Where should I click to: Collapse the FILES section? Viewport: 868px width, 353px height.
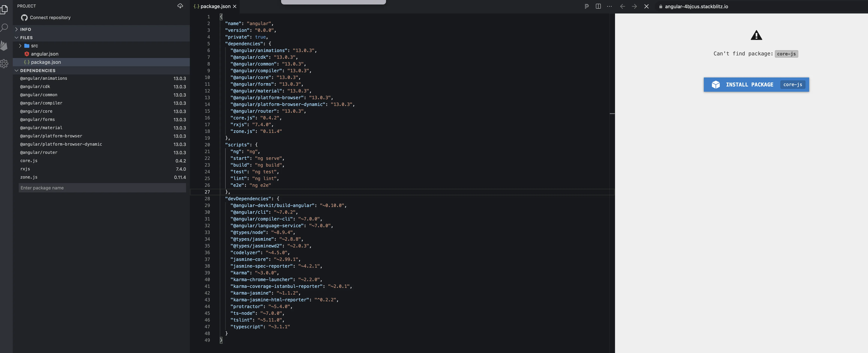[x=26, y=38]
